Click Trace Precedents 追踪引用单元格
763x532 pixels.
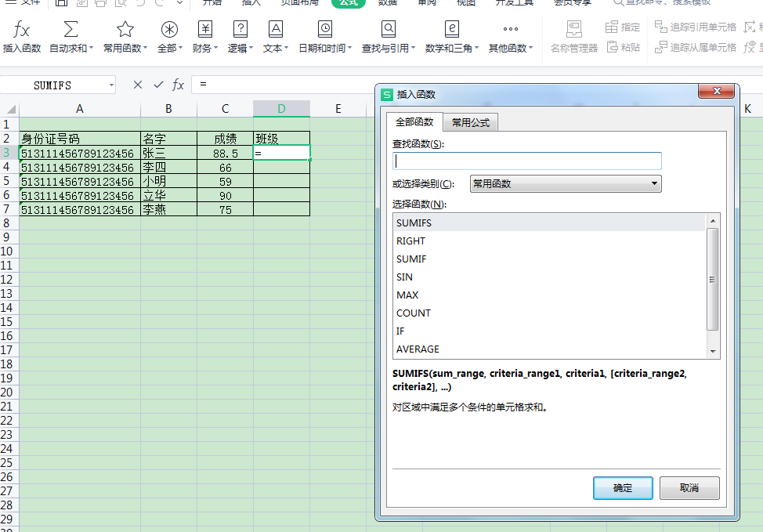click(696, 27)
